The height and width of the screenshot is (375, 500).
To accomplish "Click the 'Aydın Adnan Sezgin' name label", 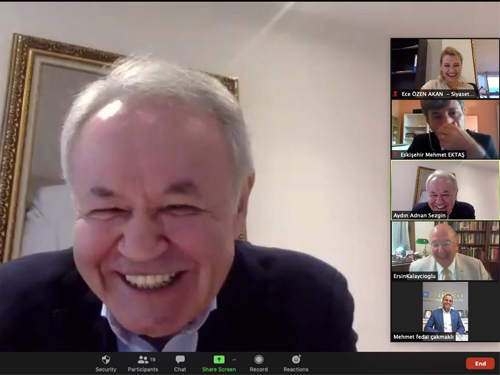I will pyautogui.click(x=419, y=215).
